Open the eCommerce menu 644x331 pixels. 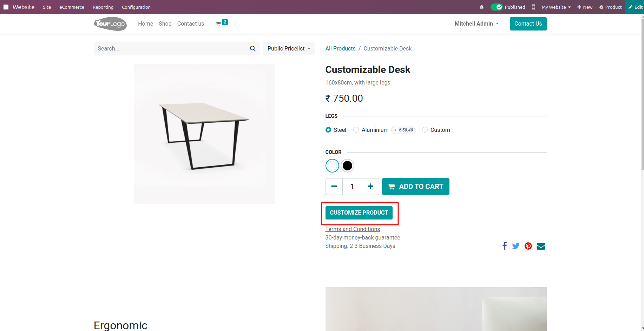[x=72, y=7]
